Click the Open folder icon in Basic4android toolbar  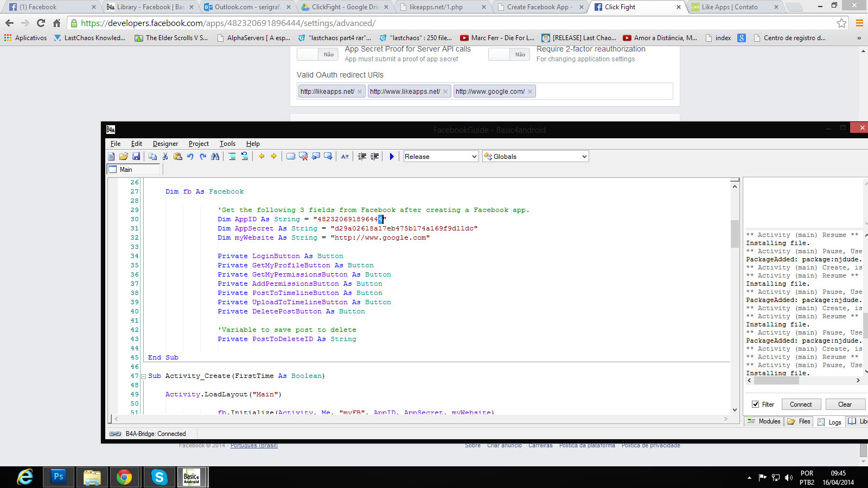click(x=124, y=157)
